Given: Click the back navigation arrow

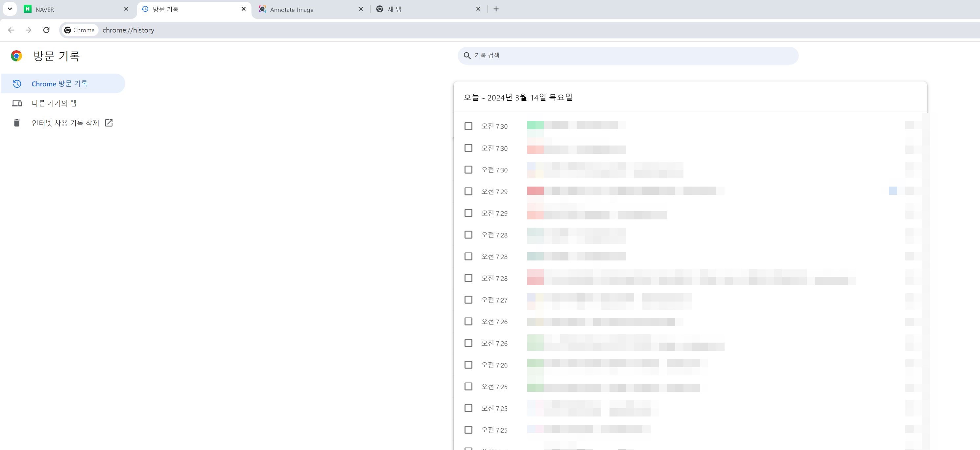Looking at the screenshot, I should [x=11, y=30].
